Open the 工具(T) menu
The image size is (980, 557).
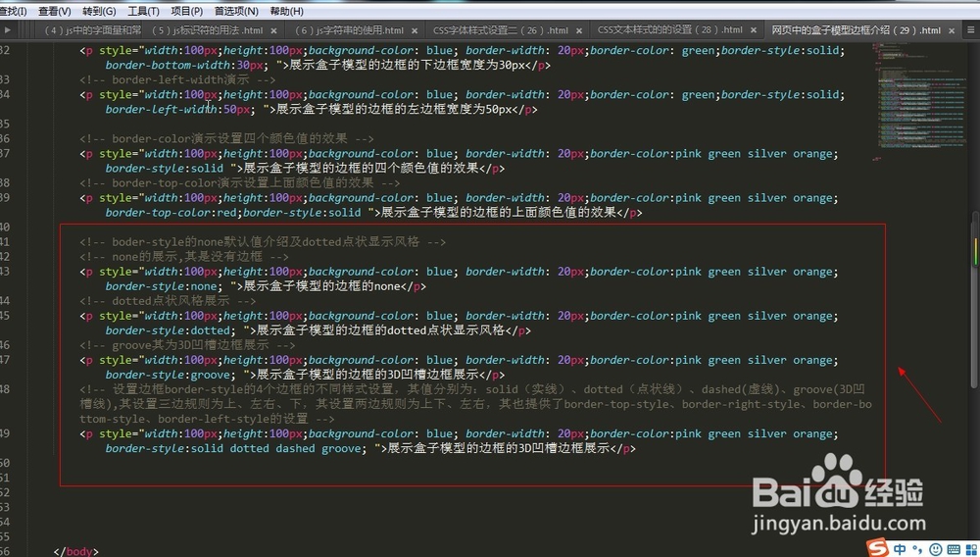pyautogui.click(x=143, y=11)
